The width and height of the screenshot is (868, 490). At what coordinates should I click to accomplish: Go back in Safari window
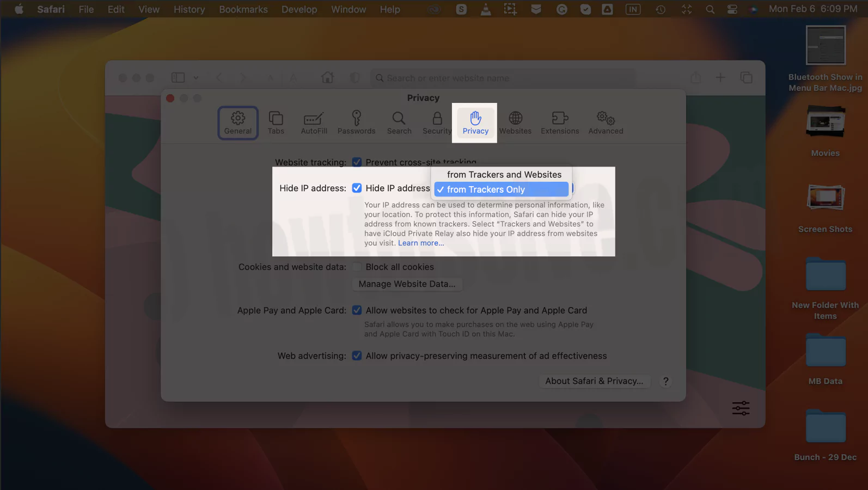click(219, 78)
